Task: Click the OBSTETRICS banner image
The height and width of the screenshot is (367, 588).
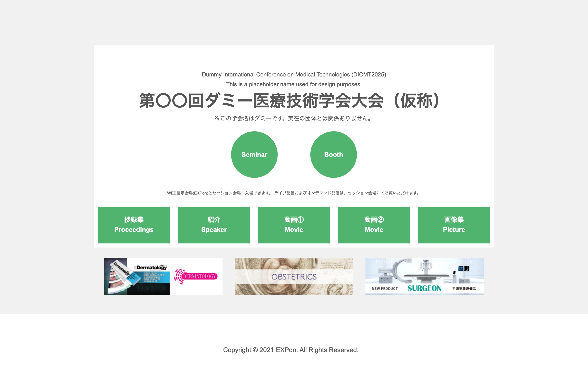Action: pos(294,276)
